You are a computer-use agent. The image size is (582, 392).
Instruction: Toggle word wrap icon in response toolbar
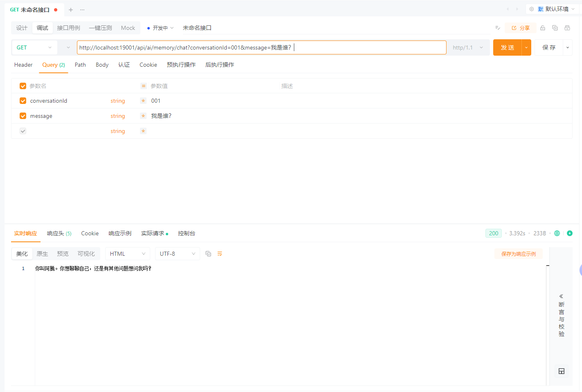point(220,254)
